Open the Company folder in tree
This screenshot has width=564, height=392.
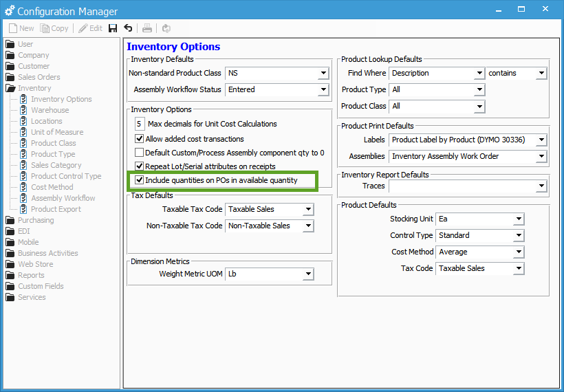[28, 55]
